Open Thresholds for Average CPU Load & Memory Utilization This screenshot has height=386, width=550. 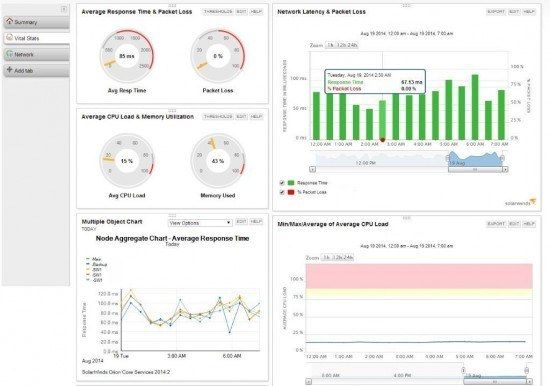(x=218, y=117)
